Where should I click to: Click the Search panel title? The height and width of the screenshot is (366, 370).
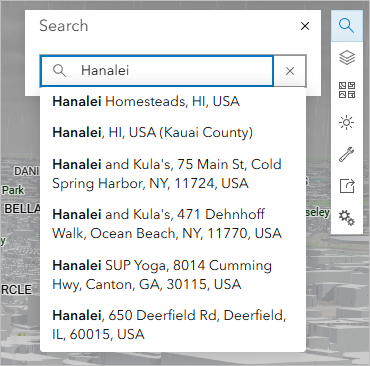[x=64, y=26]
